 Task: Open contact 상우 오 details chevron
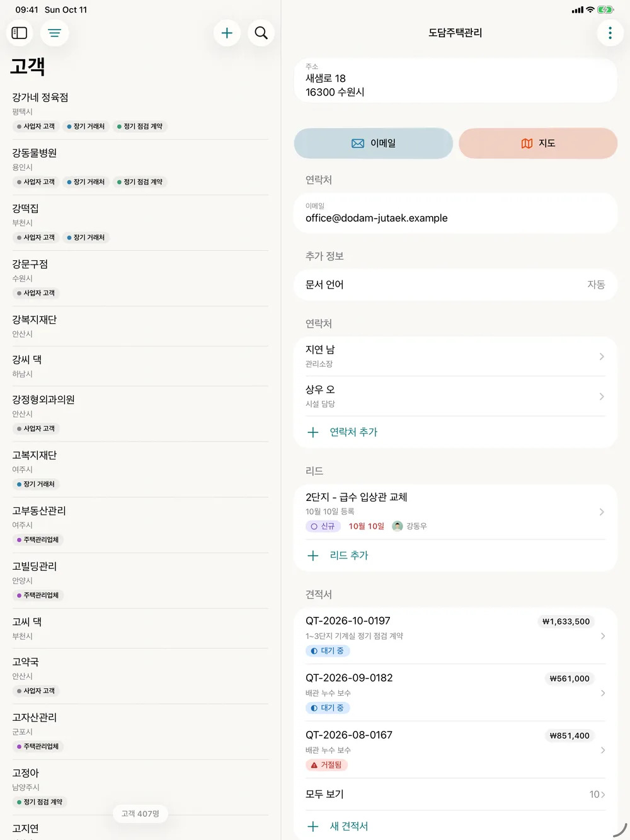[602, 396]
